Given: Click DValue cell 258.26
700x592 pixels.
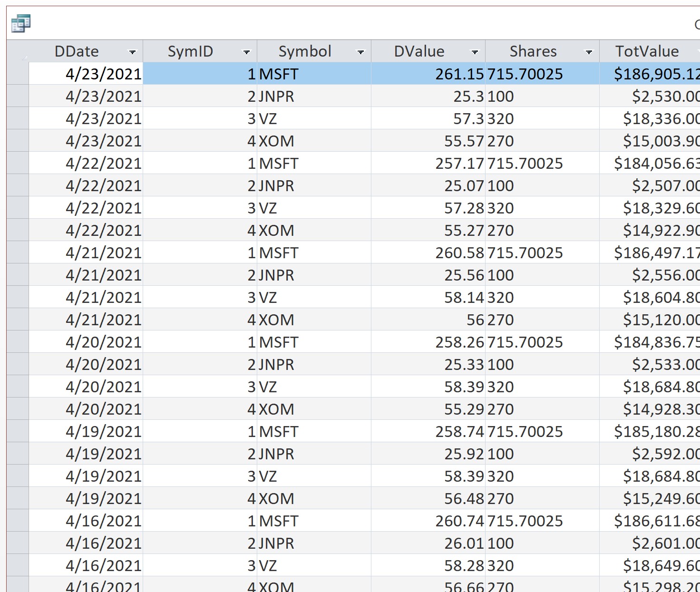Looking at the screenshot, I should coord(428,342).
